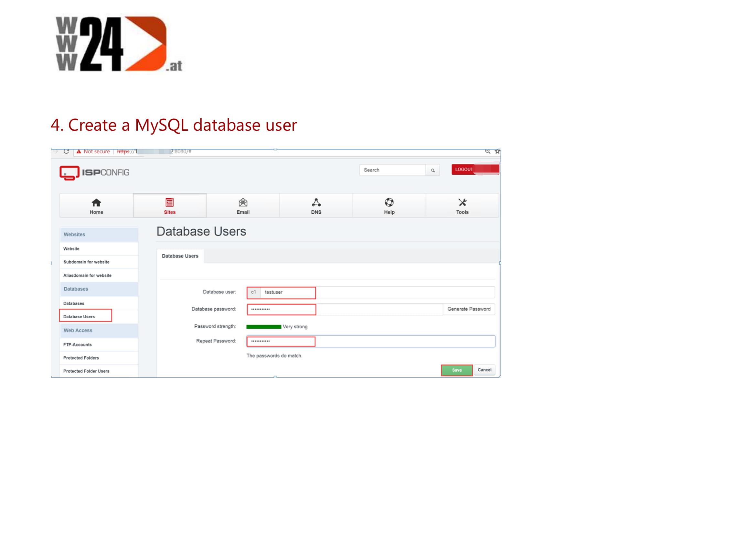Viewport: 756px width, 535px height.
Task: Open the Sites module icon
Action: pos(170,202)
